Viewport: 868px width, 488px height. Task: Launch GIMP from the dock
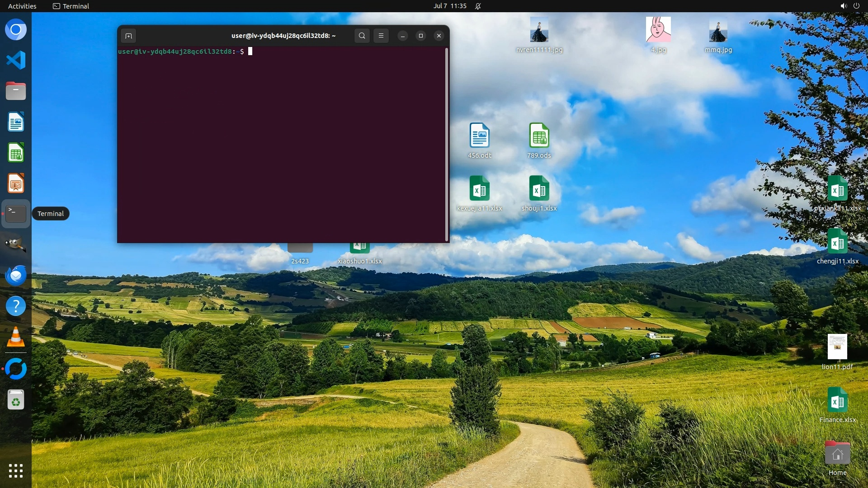pos(16,244)
